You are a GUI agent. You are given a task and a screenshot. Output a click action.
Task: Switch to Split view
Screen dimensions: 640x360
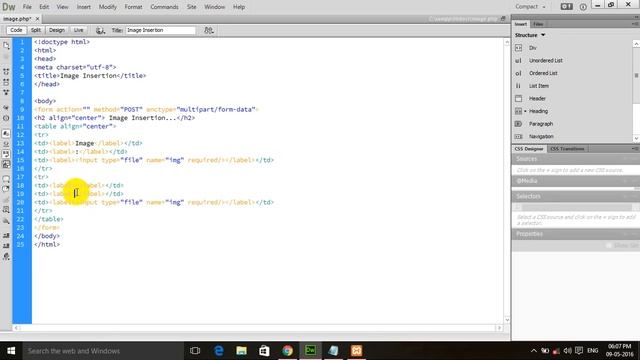(x=36, y=30)
